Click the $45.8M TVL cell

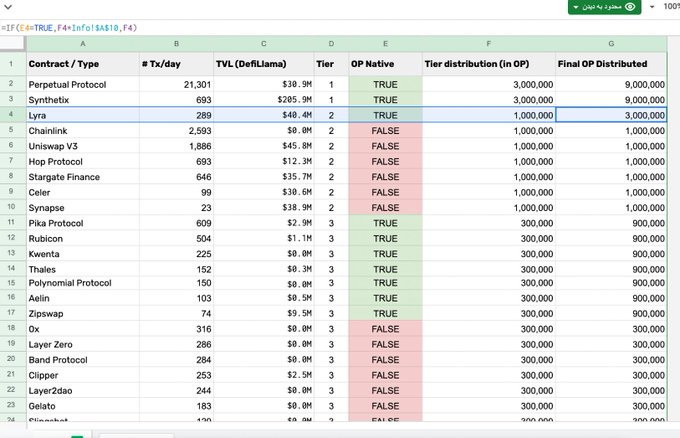coord(264,146)
